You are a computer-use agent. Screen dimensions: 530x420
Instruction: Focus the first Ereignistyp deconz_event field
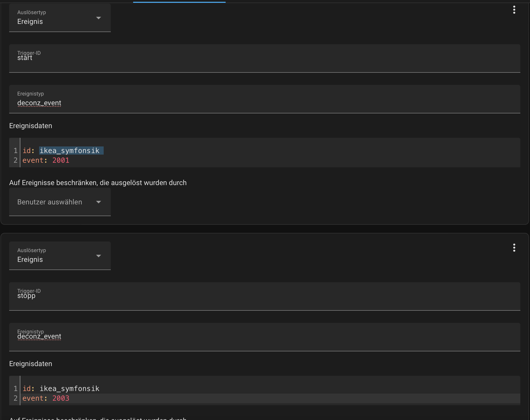265,99
